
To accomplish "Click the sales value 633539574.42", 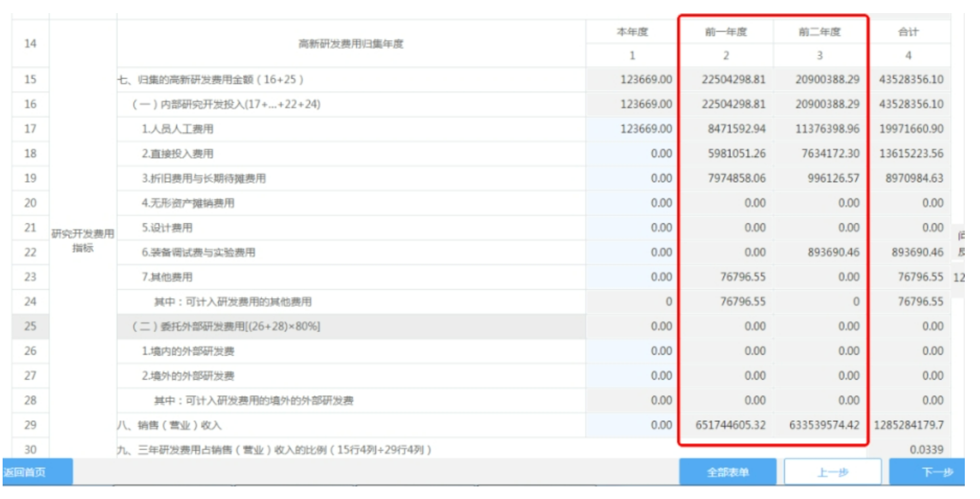I will coord(824,425).
